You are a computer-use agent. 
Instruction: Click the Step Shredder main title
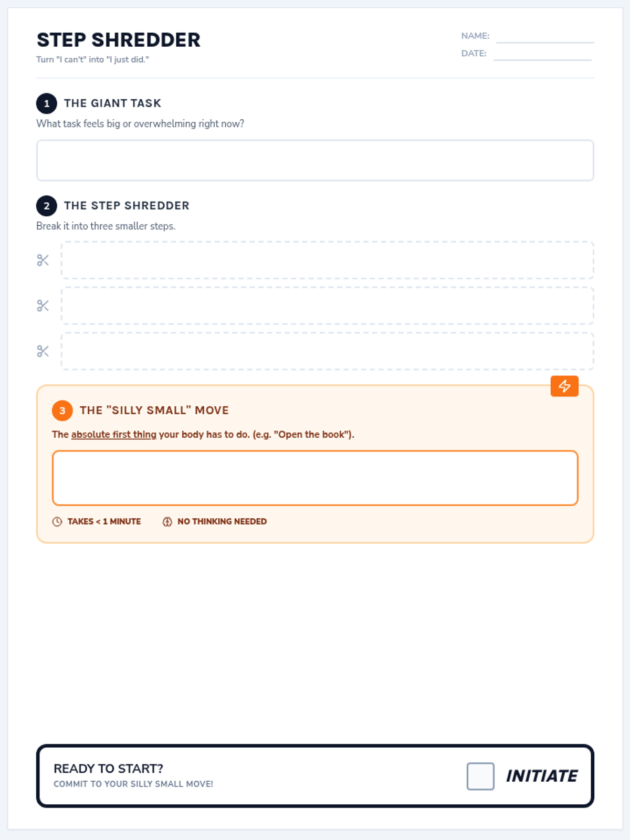(119, 40)
